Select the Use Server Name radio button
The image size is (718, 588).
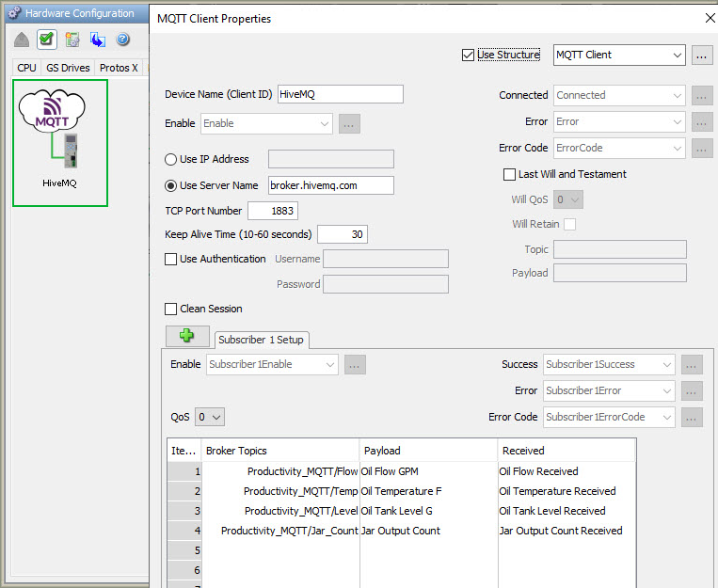(x=171, y=185)
